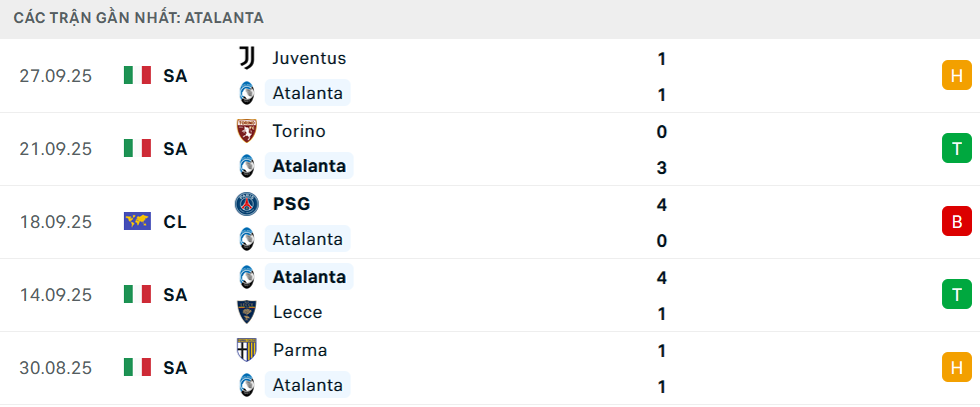This screenshot has width=980, height=407.
Task: Open the Torino team link
Action: (x=299, y=131)
